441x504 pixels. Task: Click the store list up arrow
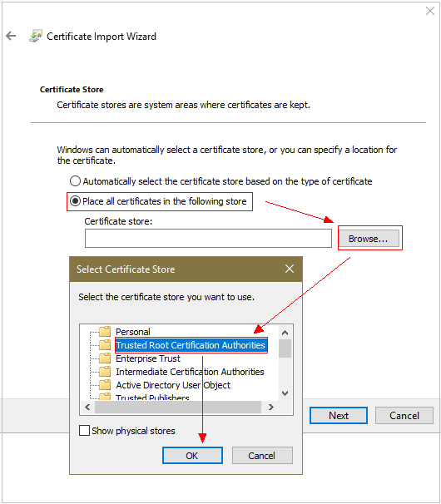coord(285,333)
